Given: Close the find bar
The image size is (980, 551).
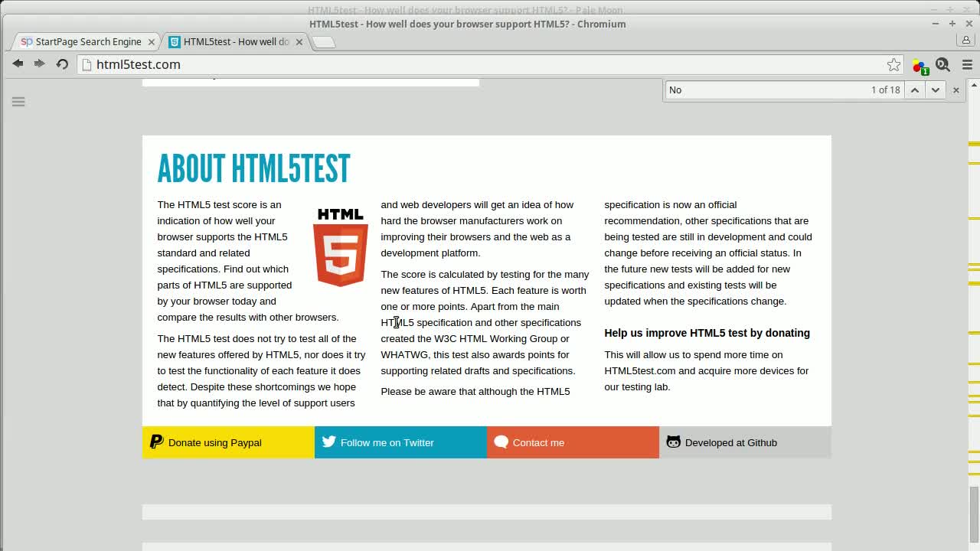Looking at the screenshot, I should (x=955, y=90).
